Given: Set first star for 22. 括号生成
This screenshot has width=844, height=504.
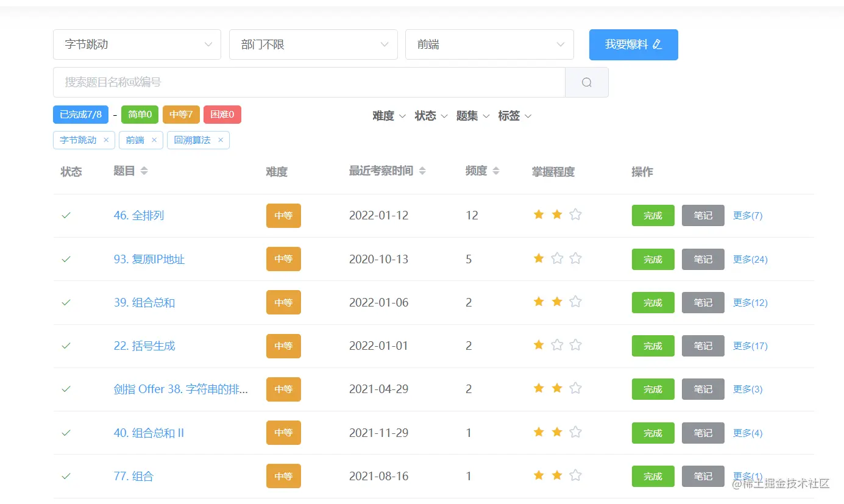Looking at the screenshot, I should coord(539,345).
